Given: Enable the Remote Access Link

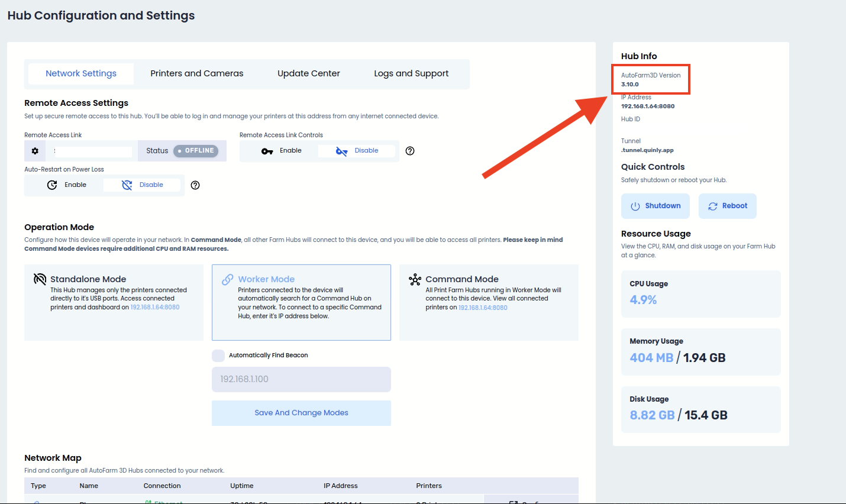Looking at the screenshot, I should click(x=282, y=151).
